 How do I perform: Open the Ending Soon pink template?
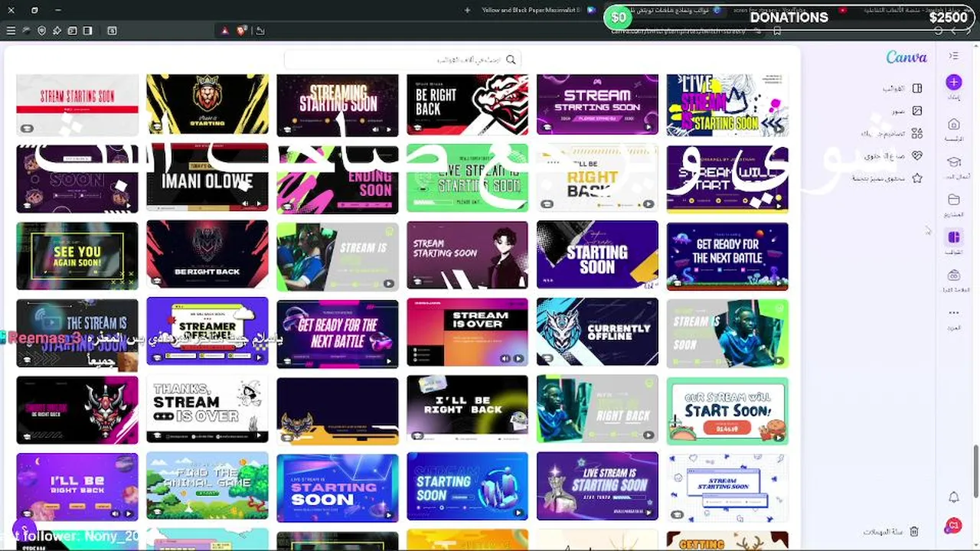click(x=338, y=178)
